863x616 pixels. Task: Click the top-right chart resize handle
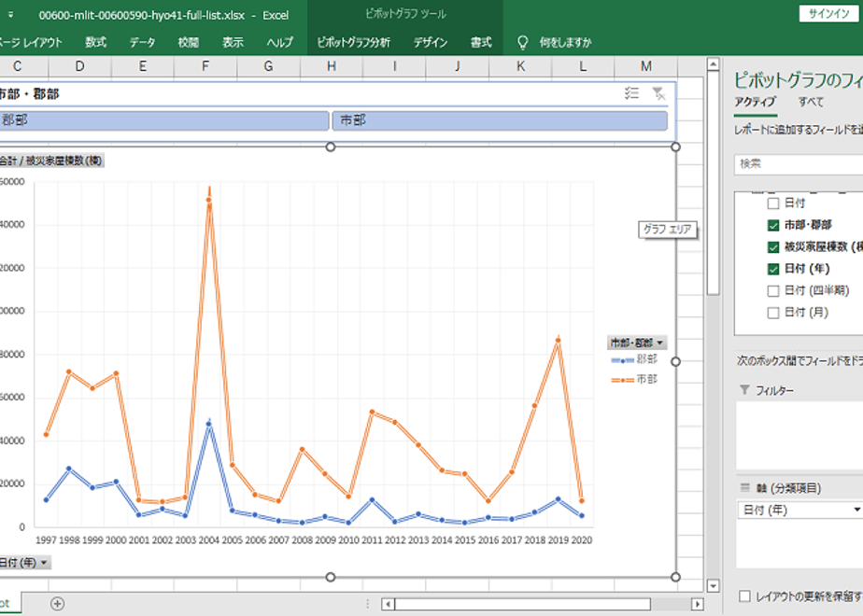tap(676, 147)
